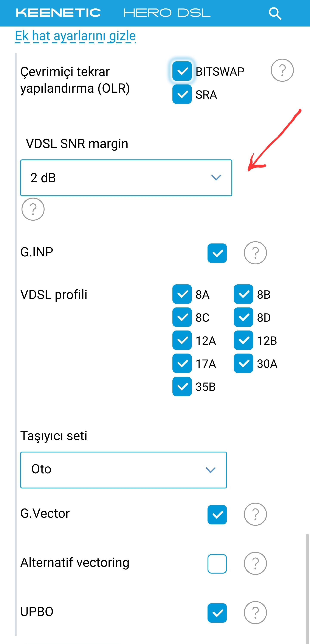310x644 pixels.
Task: Click the KEENETIC logo
Action: [x=58, y=13]
